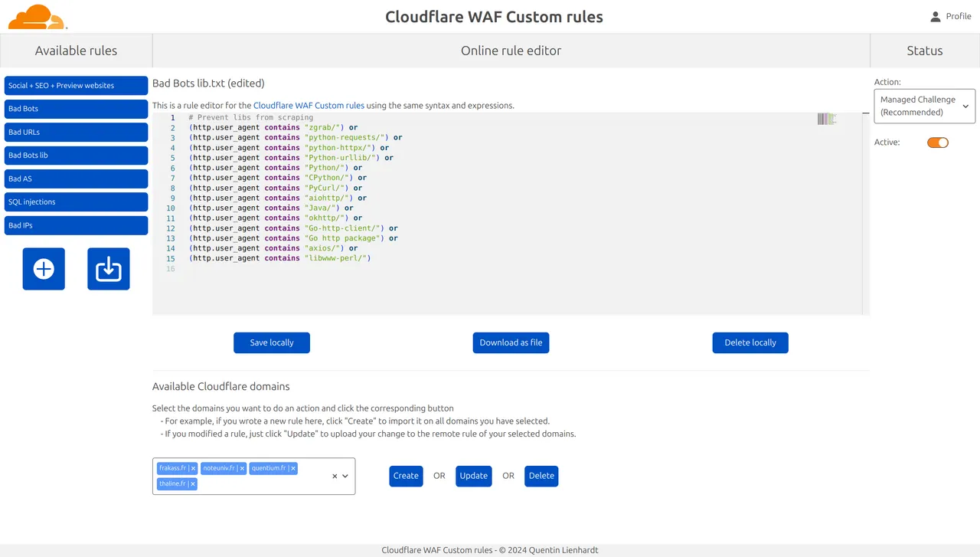
Task: Remove the frakass.fr domain tag
Action: tap(193, 468)
